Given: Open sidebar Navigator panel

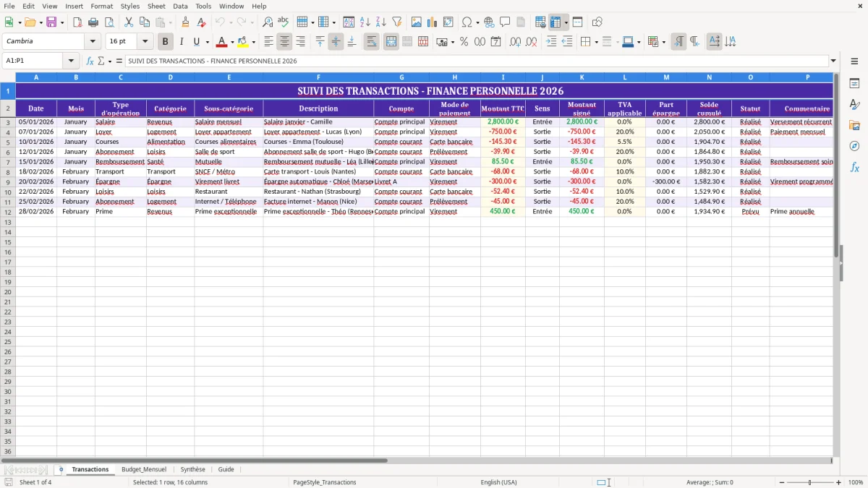Looking at the screenshot, I should click(x=854, y=147).
